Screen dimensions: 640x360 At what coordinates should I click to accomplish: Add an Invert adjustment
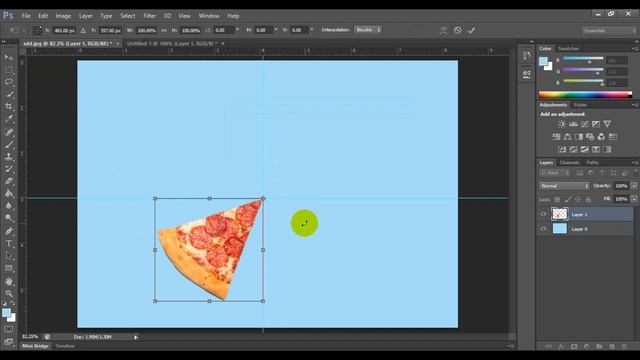[562, 149]
